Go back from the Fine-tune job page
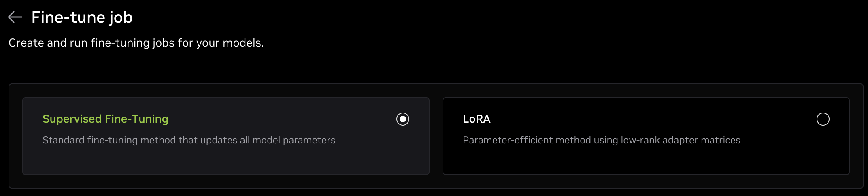 (x=15, y=17)
